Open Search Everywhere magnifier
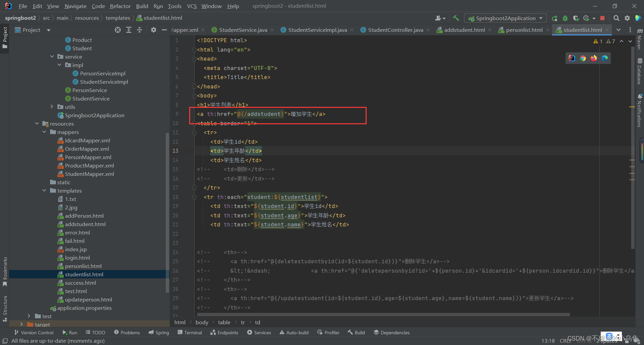This screenshot has width=644, height=345. pos(616,18)
